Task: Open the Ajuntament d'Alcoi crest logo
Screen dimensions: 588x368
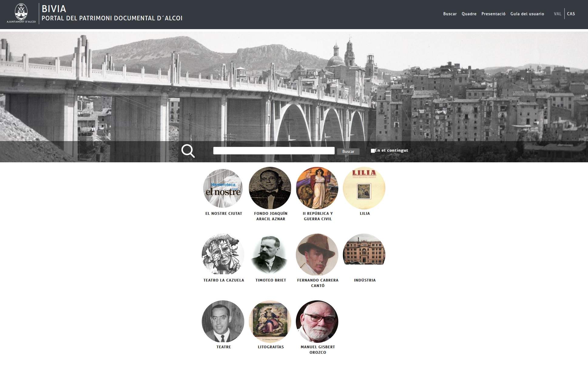Action: [x=21, y=12]
